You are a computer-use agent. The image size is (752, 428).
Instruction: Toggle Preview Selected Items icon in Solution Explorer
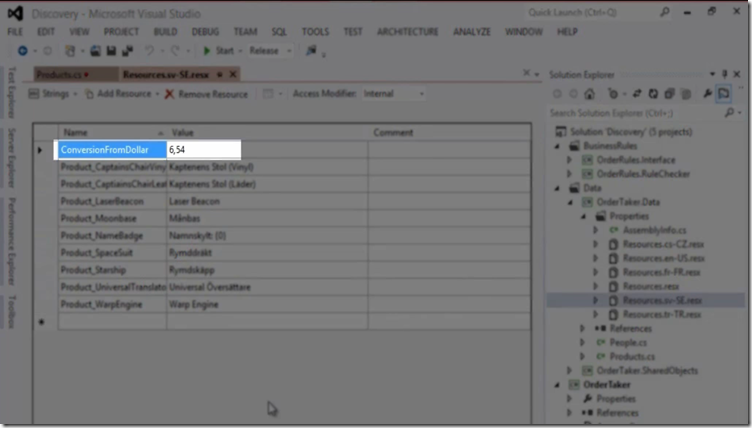pos(724,94)
